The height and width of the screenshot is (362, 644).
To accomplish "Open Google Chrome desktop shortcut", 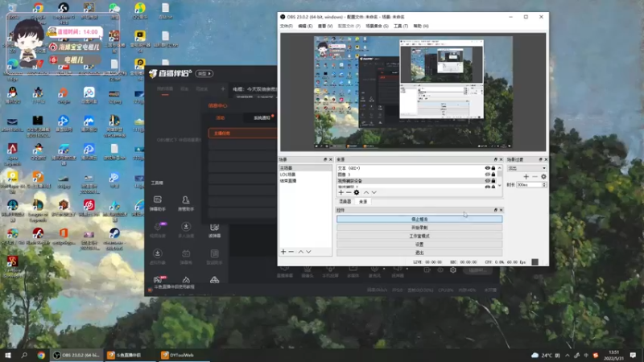I will coord(38,11).
